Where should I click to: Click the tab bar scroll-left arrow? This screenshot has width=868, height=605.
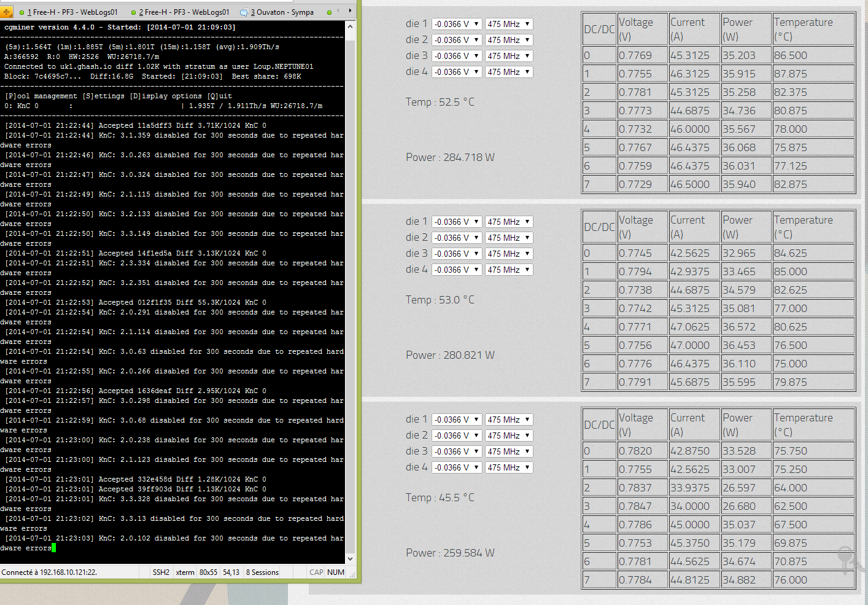tap(338, 11)
